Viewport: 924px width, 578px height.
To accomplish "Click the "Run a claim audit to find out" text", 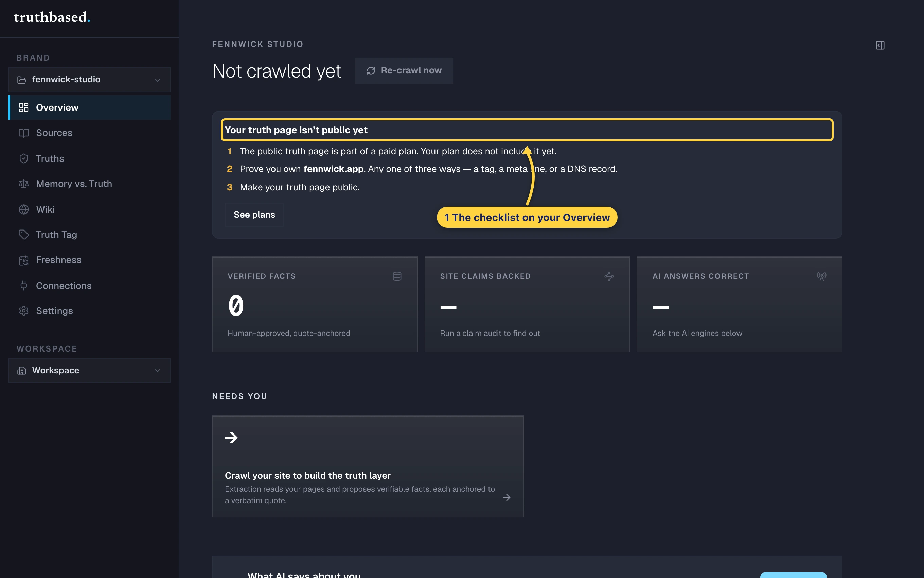I will pos(490,333).
